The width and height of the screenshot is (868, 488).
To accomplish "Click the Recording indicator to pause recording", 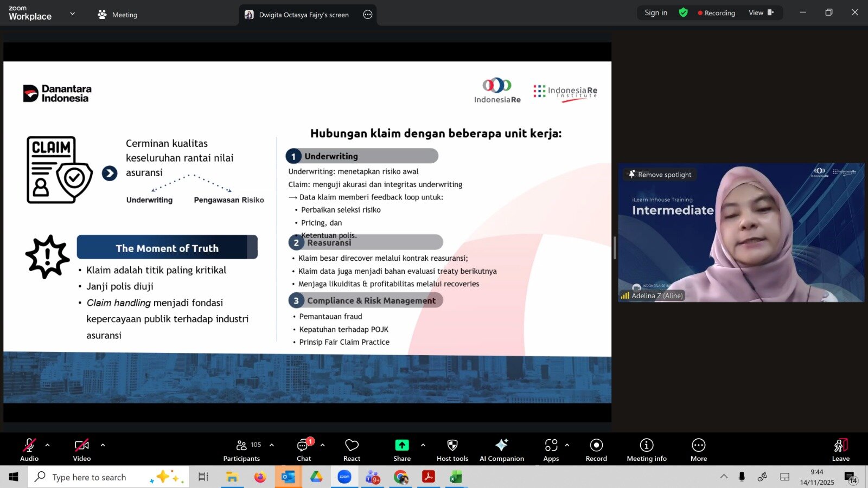I will 716,12.
